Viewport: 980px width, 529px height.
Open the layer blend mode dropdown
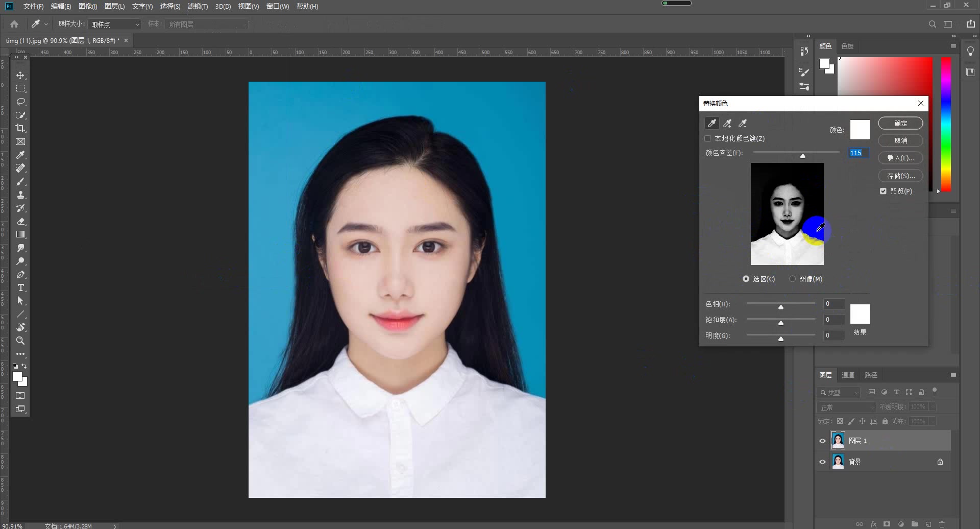846,407
